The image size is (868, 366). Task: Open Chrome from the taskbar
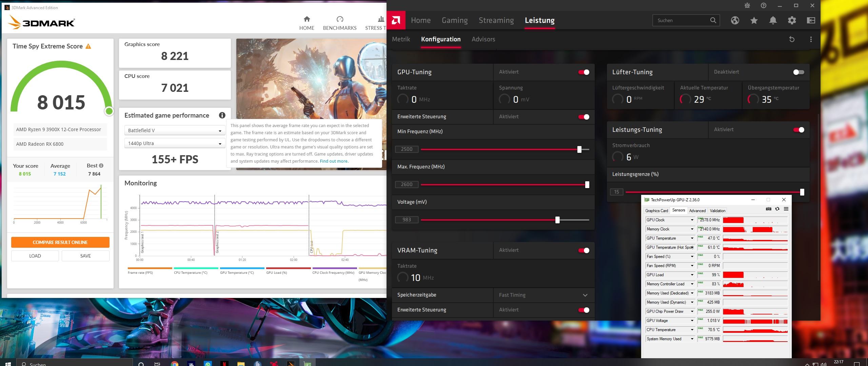(174, 364)
